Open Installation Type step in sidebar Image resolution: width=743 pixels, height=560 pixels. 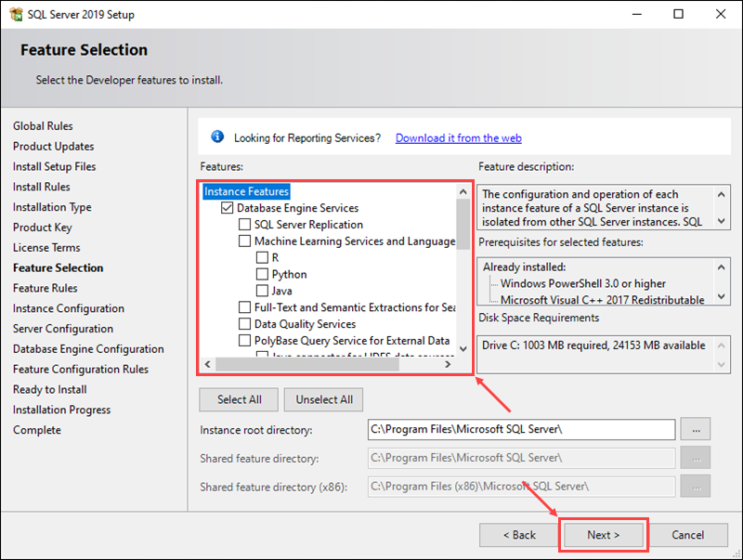[52, 207]
